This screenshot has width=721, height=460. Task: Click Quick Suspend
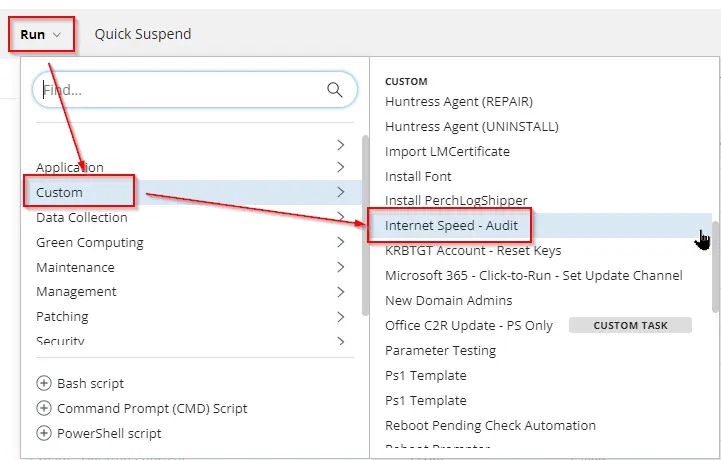(x=143, y=34)
